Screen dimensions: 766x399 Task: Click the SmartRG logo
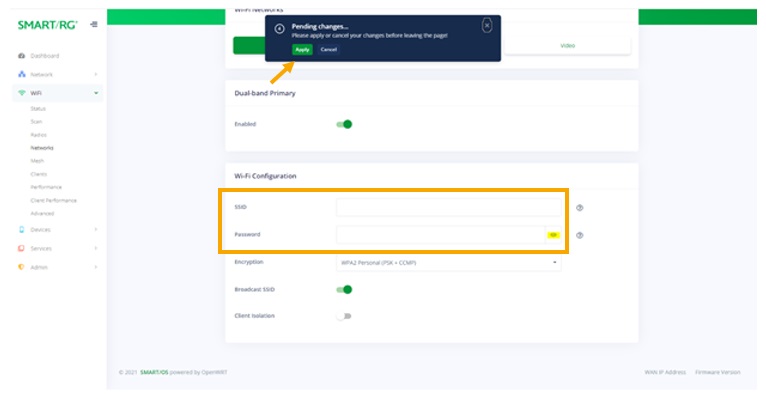[x=47, y=25]
